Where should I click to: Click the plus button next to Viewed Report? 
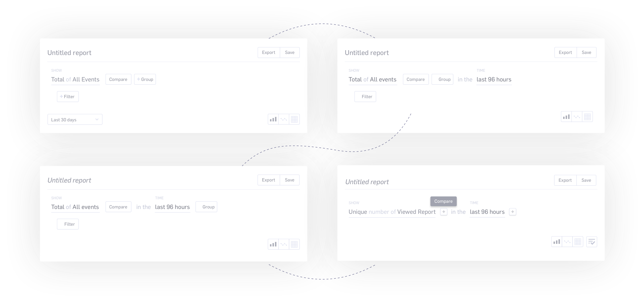pos(443,212)
